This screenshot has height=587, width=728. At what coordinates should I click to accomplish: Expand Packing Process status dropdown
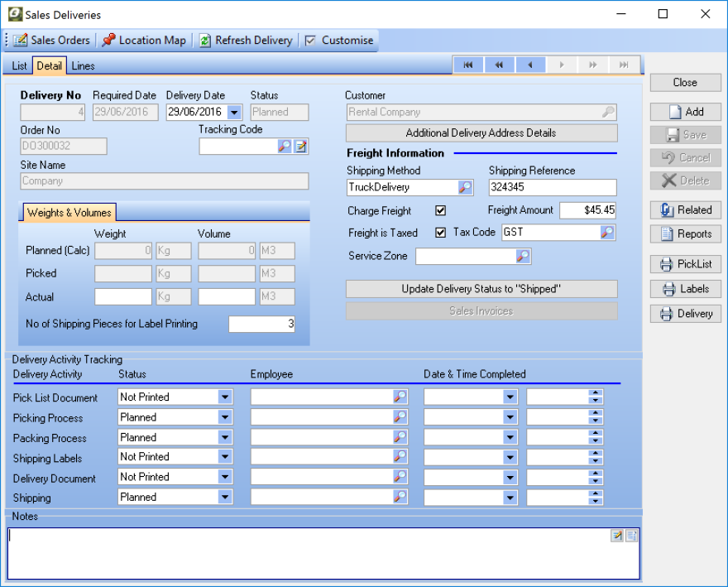pos(225,438)
